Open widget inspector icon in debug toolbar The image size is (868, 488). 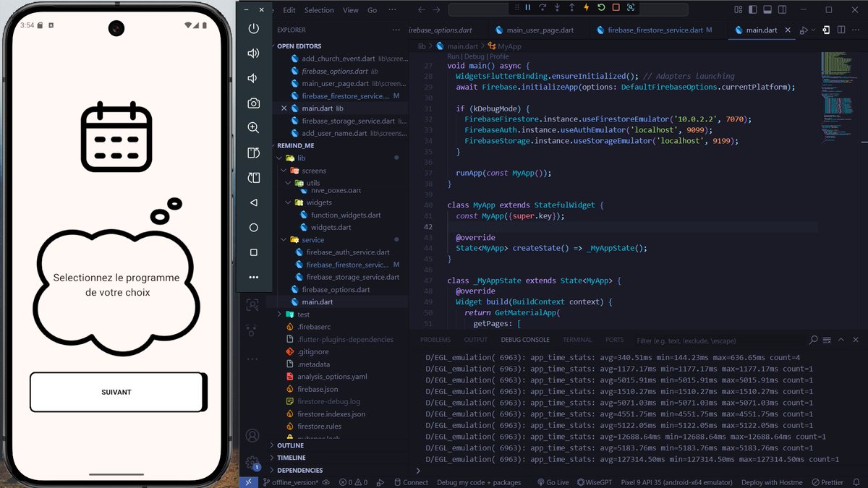point(631,8)
